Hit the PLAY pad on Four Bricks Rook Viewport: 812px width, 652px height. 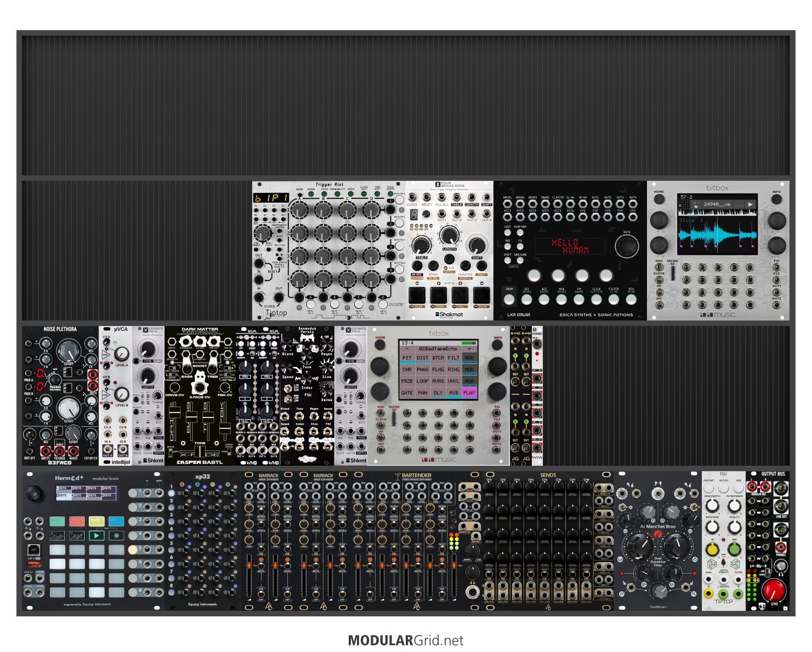click(x=418, y=295)
